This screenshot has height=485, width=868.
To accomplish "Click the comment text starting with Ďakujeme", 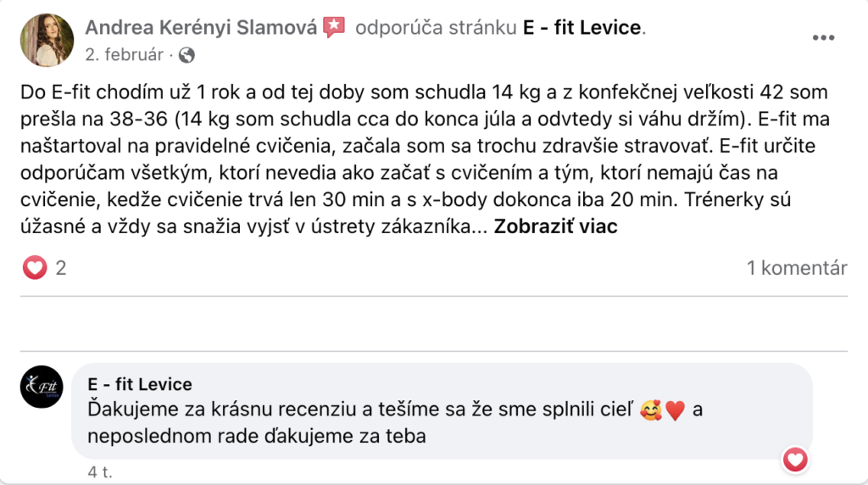I will pyautogui.click(x=364, y=410).
